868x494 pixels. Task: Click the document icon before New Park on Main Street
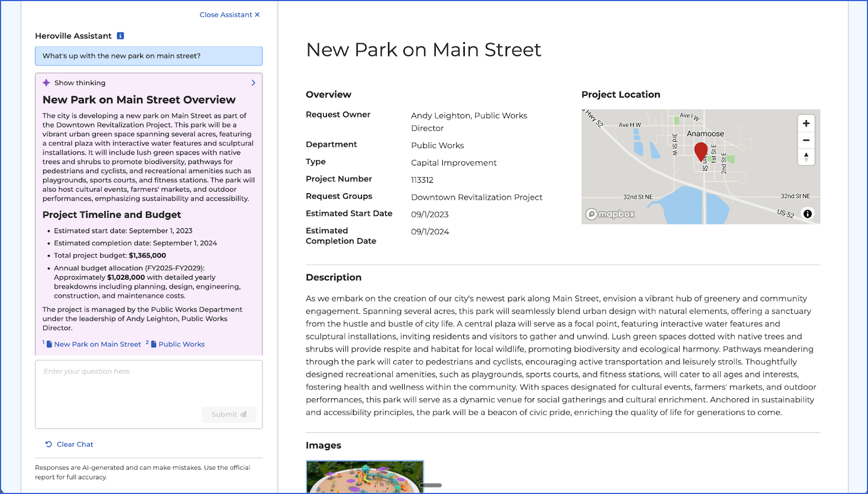[49, 344]
